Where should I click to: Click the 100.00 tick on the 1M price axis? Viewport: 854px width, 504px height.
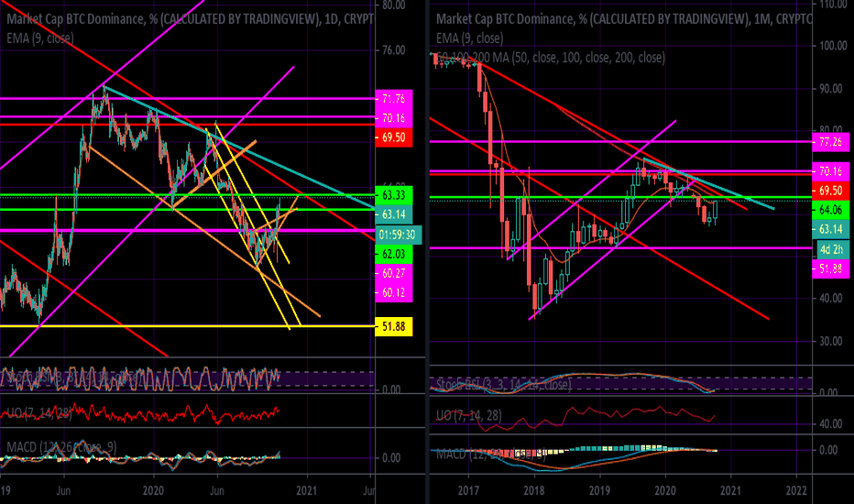point(833,46)
